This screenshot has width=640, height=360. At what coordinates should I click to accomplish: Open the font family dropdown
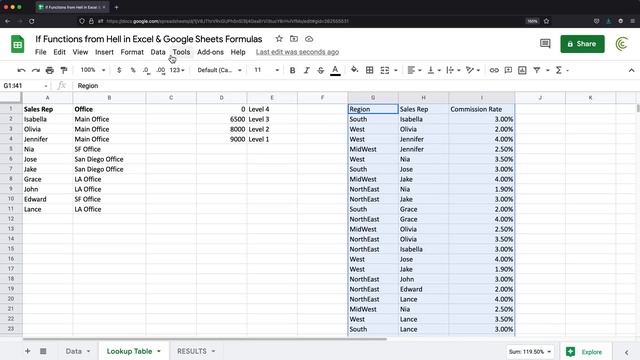pos(219,70)
